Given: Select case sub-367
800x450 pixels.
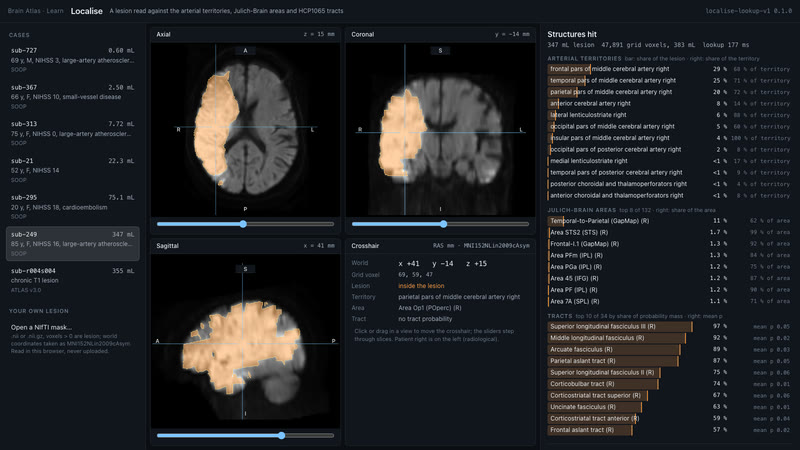Looking at the screenshot, I should pyautogui.click(x=72, y=96).
